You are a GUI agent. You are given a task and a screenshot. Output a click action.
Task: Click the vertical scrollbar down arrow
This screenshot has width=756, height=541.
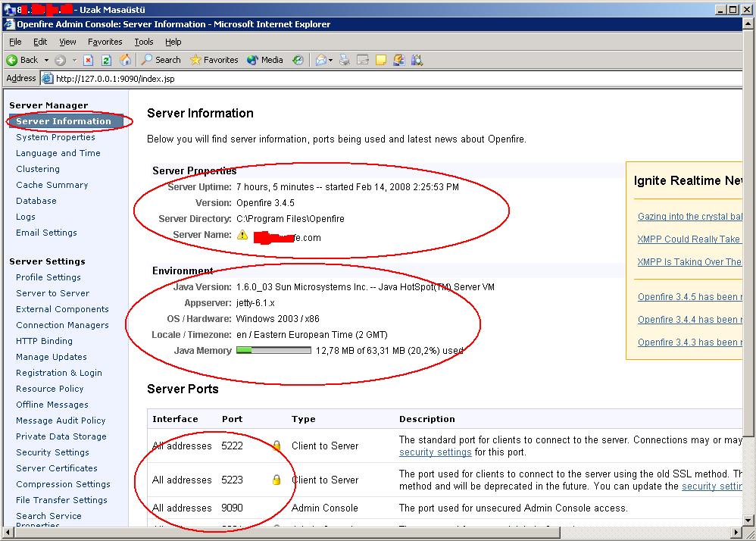748,521
